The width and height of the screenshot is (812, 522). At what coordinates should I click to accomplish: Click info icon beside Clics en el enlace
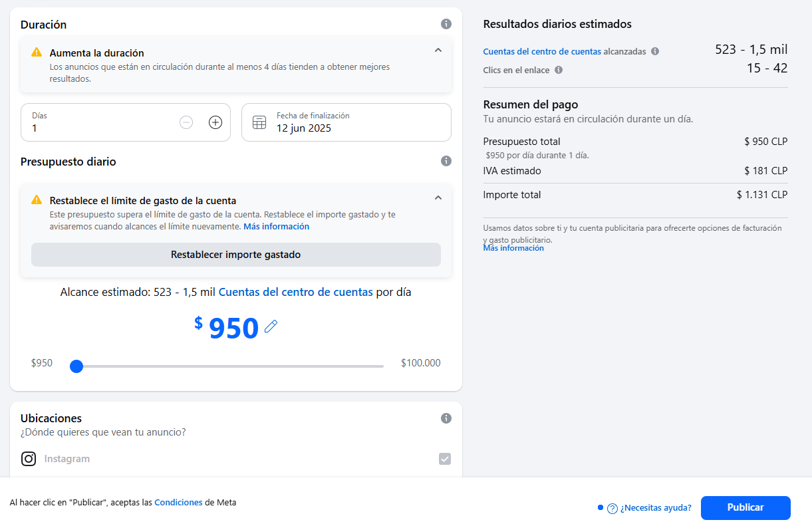click(559, 70)
